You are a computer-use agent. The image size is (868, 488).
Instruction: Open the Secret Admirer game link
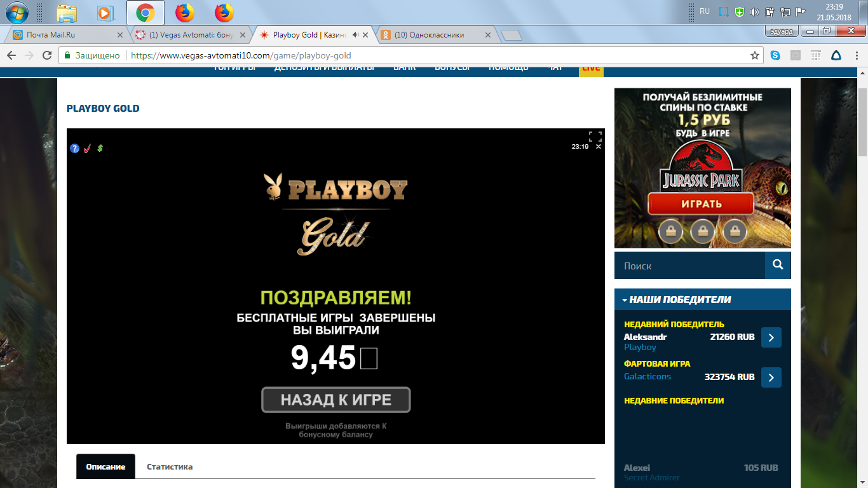pos(652,477)
